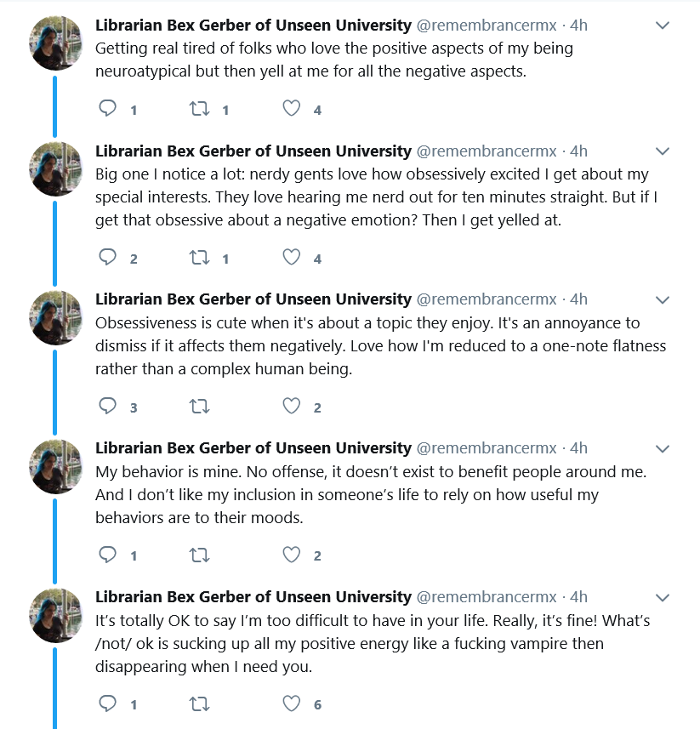Like the 'Obsessiveness is cute' tweet
Screen dimensions: 700x729
292,406
